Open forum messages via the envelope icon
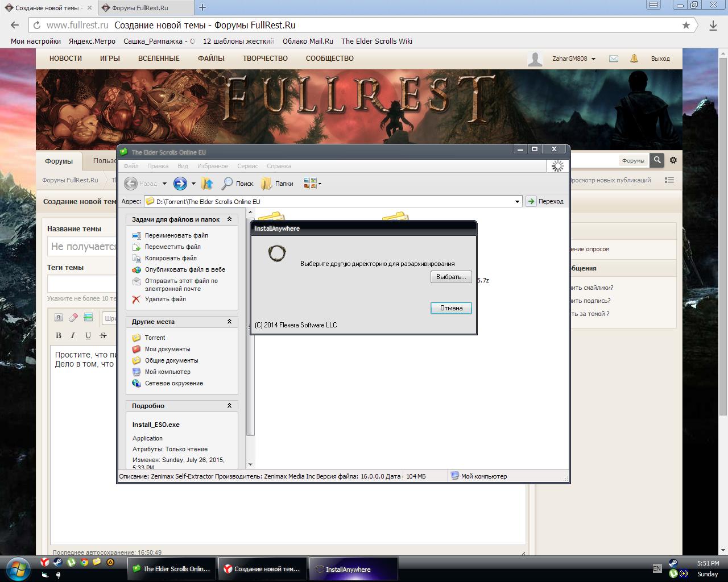 (614, 59)
